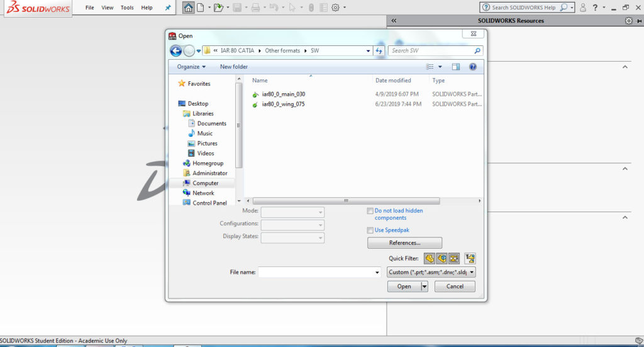The height and width of the screenshot is (347, 644).
Task: Check Do not load hidden components
Action: click(370, 211)
